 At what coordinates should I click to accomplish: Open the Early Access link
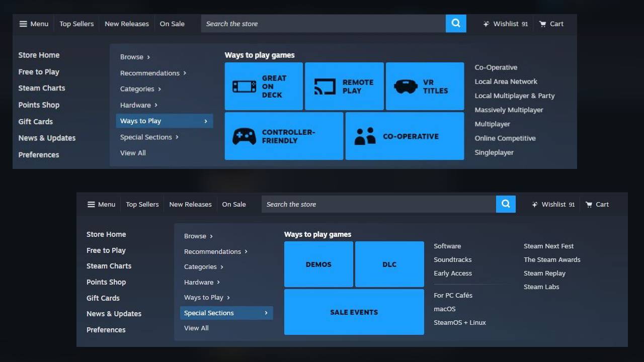point(453,273)
